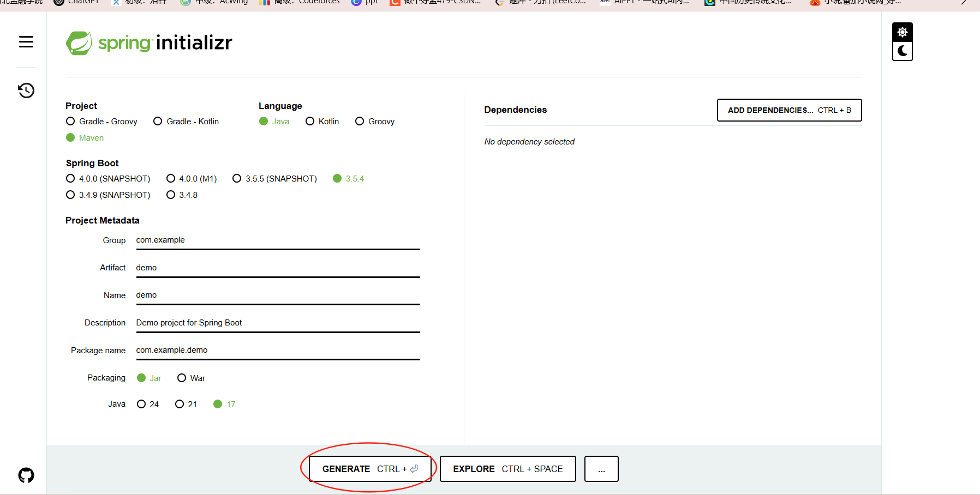This screenshot has height=495, width=980.
Task: Select Spring Boot 3.5.5 (SNAPSHOT)
Action: point(274,179)
